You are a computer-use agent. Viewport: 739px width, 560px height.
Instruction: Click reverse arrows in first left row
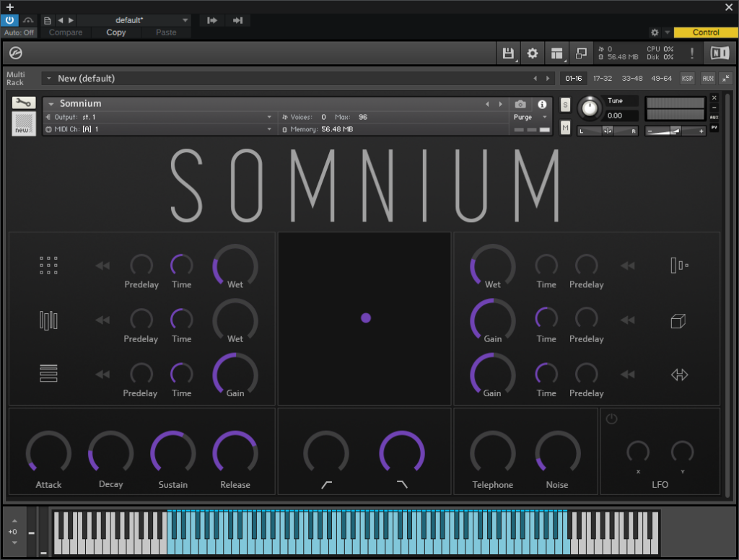pyautogui.click(x=102, y=266)
